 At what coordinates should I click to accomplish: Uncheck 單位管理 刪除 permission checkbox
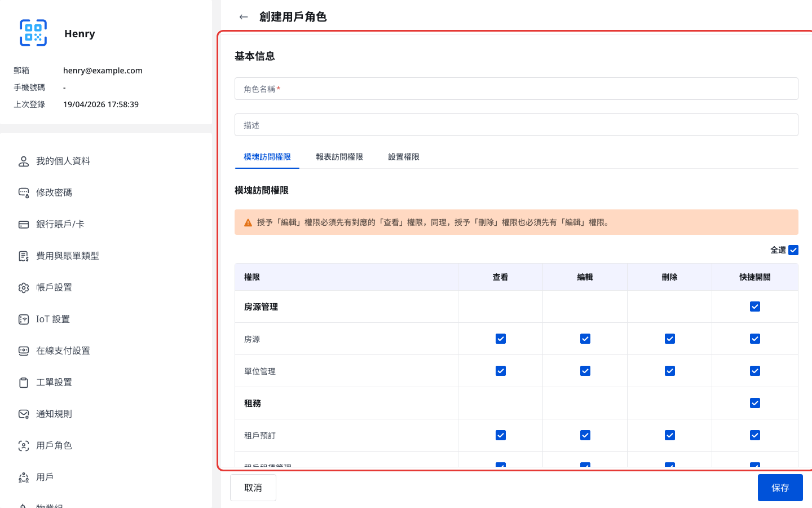670,371
